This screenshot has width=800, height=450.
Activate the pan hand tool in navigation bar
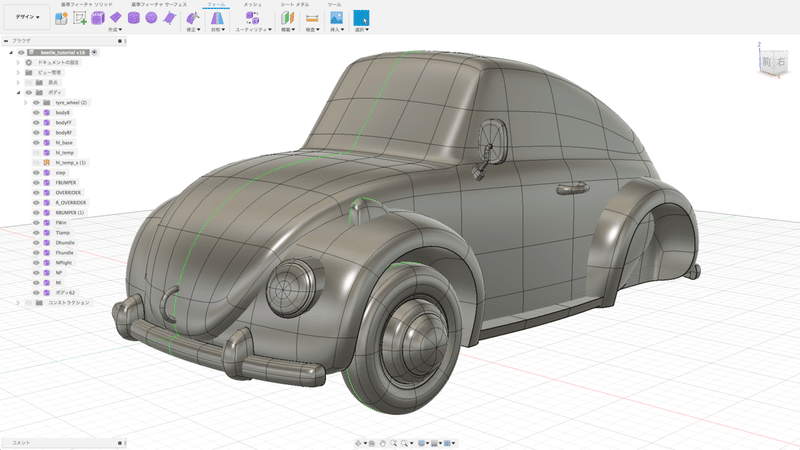(x=382, y=442)
